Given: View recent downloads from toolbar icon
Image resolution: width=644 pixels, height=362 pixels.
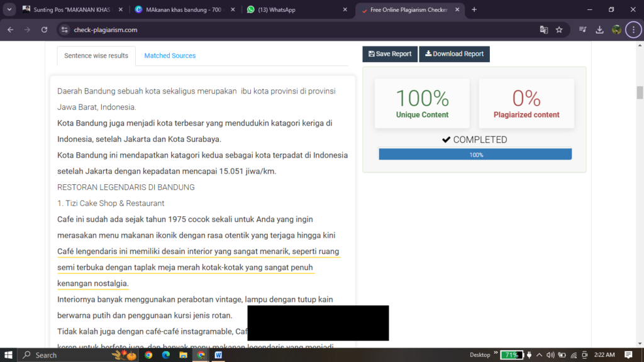Looking at the screenshot, I should click(599, 30).
